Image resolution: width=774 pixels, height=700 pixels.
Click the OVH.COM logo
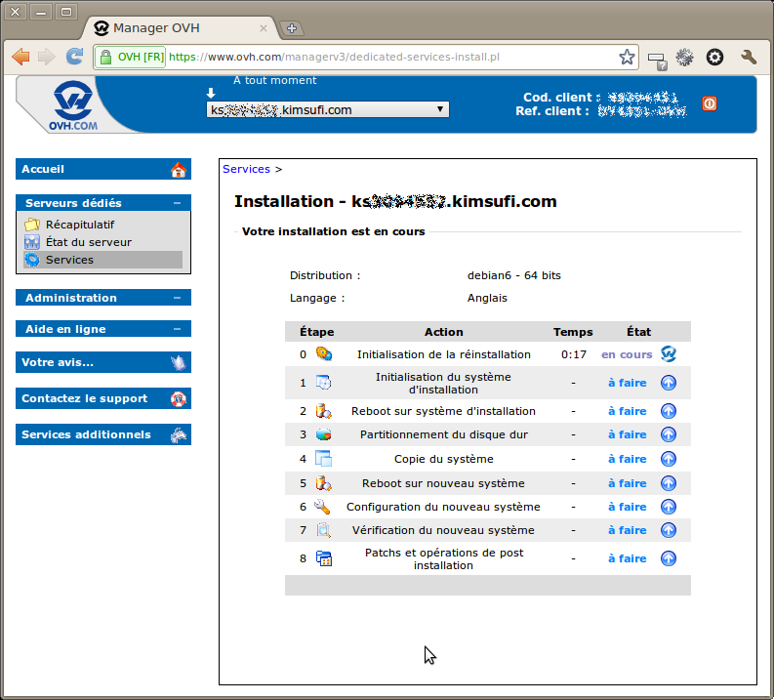click(73, 105)
